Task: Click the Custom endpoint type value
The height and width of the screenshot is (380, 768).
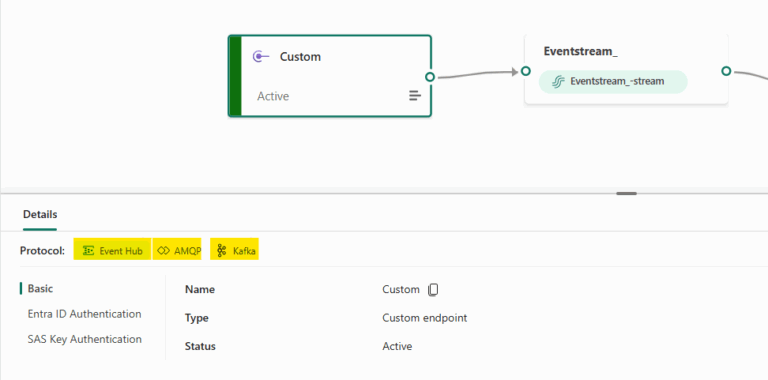Action: (425, 318)
